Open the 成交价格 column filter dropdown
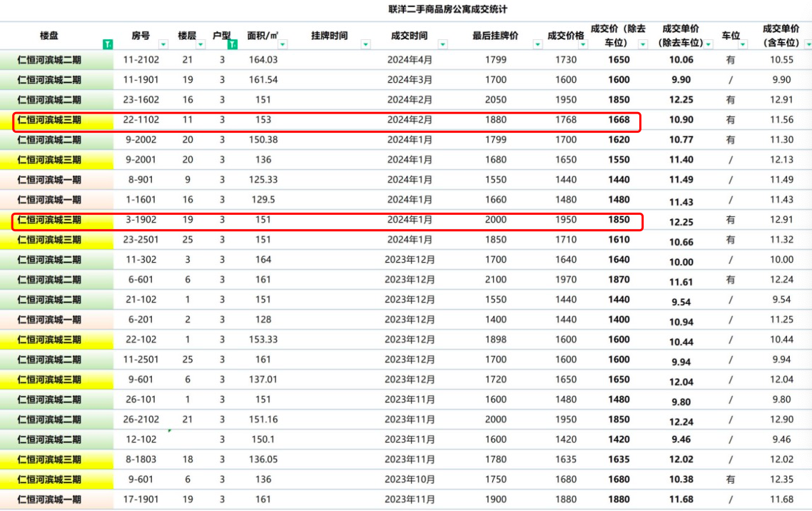Screen dimensions: 812x511 coord(584,46)
